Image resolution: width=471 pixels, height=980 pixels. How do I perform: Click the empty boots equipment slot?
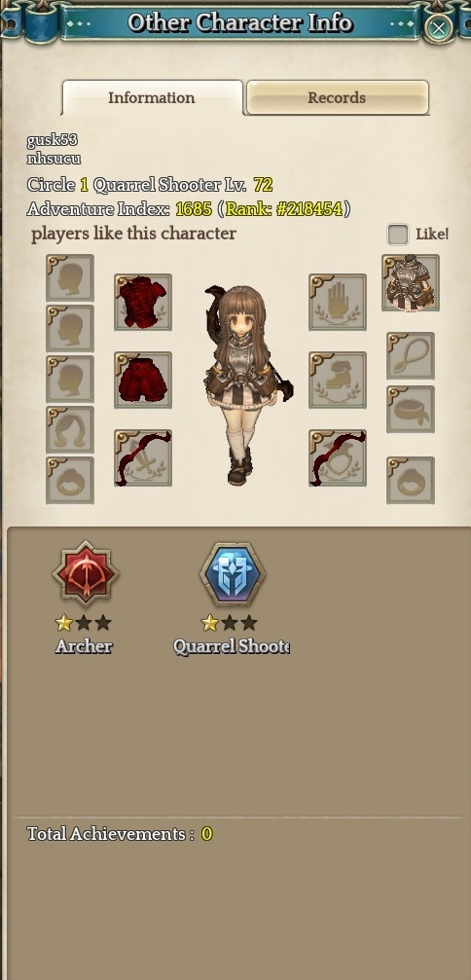coord(338,380)
